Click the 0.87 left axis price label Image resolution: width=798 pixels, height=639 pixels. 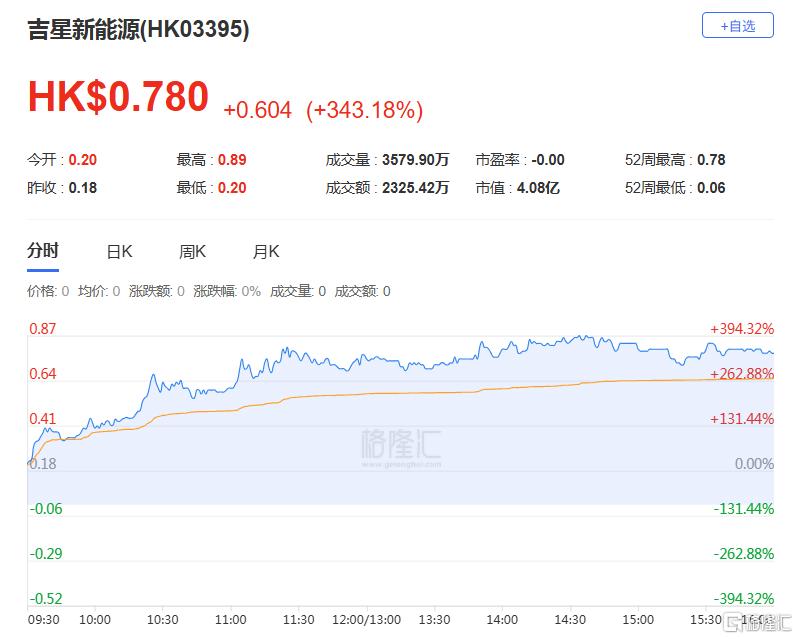coord(42,329)
